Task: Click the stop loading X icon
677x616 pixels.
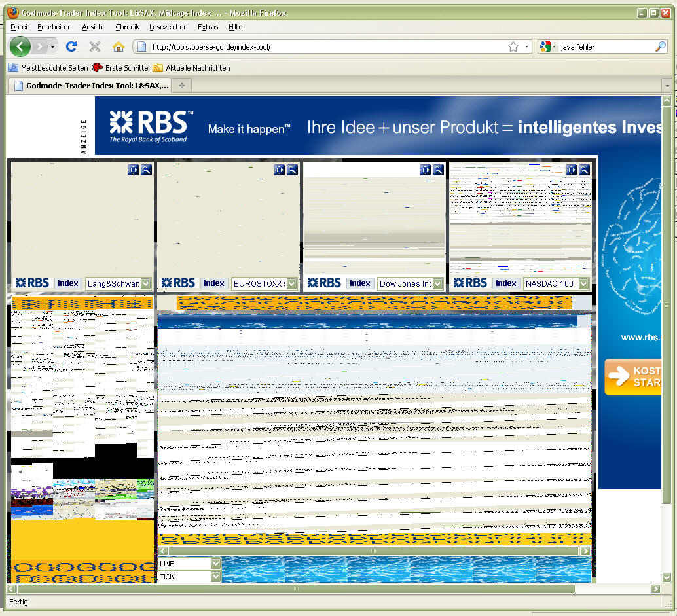Action: coord(95,46)
